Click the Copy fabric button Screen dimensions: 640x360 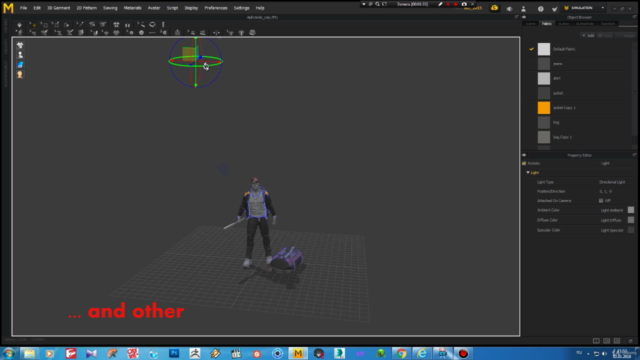[605, 36]
